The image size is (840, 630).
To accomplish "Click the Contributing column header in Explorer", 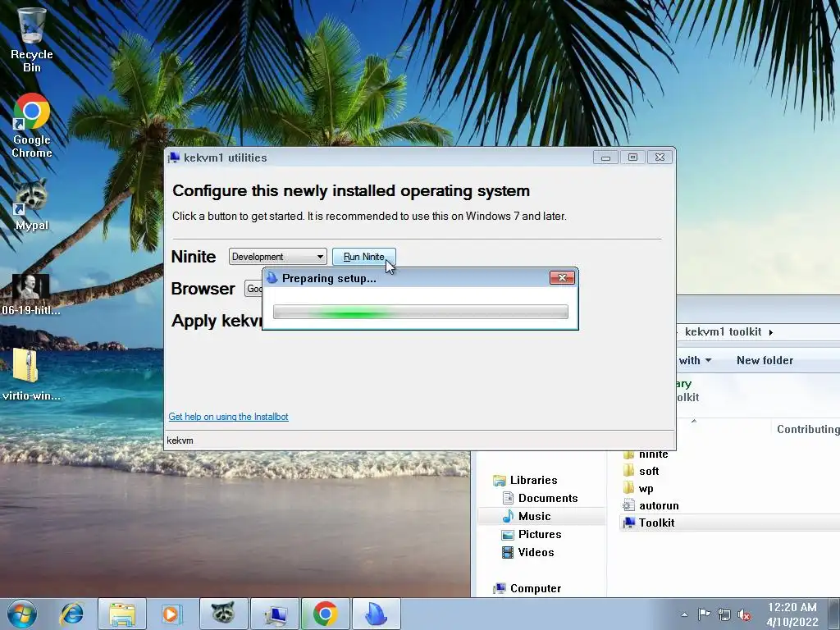I will point(807,429).
